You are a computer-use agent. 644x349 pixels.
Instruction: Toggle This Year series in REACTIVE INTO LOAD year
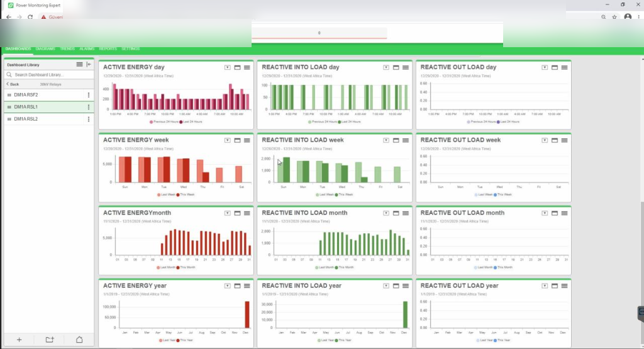tap(344, 340)
